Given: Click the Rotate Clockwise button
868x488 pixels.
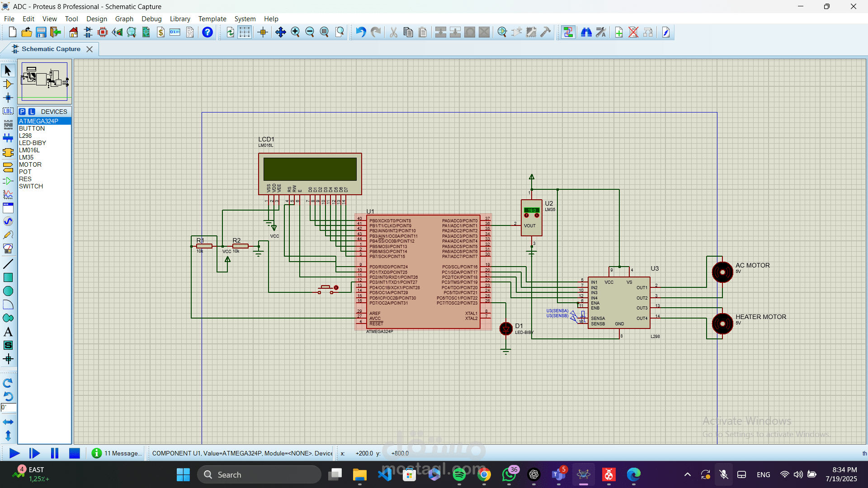Looking at the screenshot, I should (x=8, y=383).
